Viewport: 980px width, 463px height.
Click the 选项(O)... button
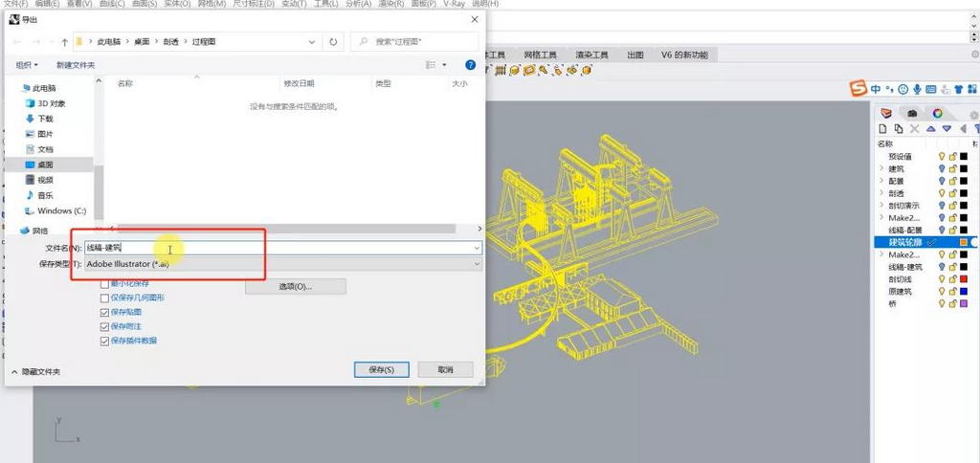[x=295, y=286]
